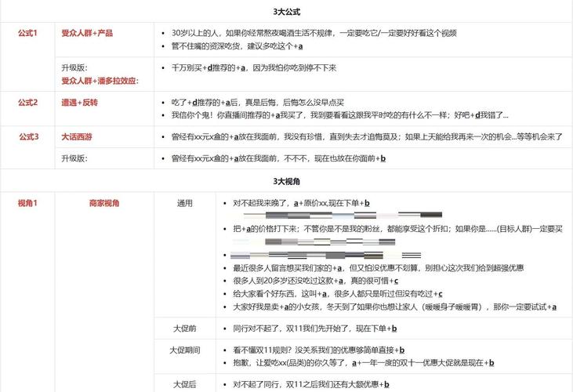Select the '受众人群+产品' cell
Screen dimensions: 573x392
[87, 33]
